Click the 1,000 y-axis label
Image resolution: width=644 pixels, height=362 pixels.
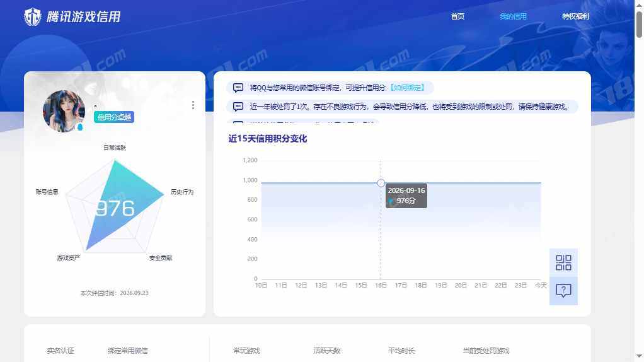coord(250,180)
